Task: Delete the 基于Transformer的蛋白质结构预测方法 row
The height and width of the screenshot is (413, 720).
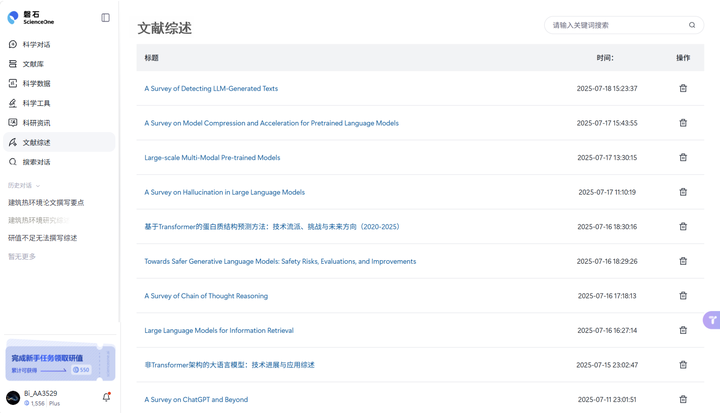Action: pyautogui.click(x=683, y=226)
